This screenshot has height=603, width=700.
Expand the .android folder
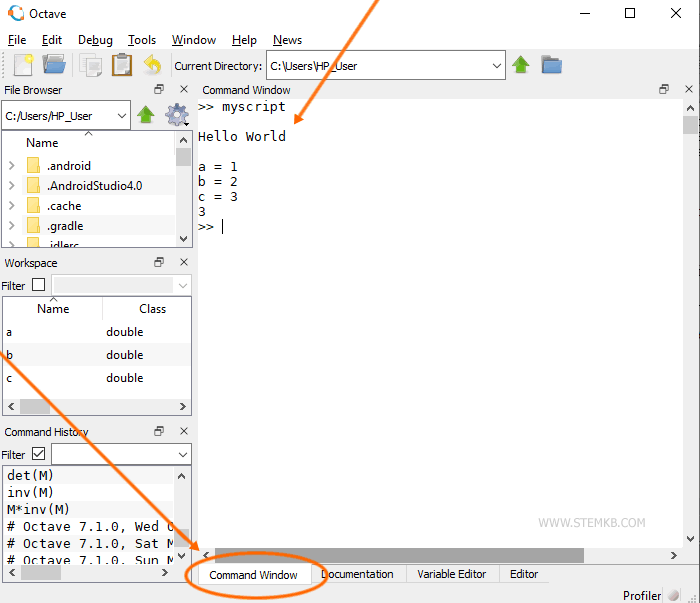tap(11, 166)
